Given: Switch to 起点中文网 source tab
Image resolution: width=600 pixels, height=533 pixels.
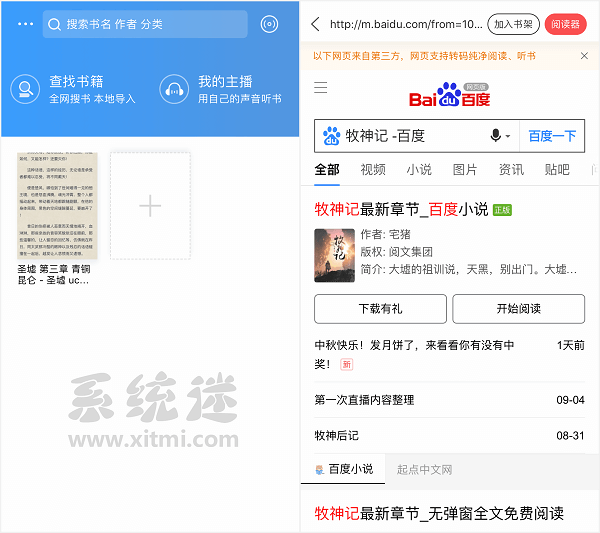Looking at the screenshot, I should click(424, 469).
